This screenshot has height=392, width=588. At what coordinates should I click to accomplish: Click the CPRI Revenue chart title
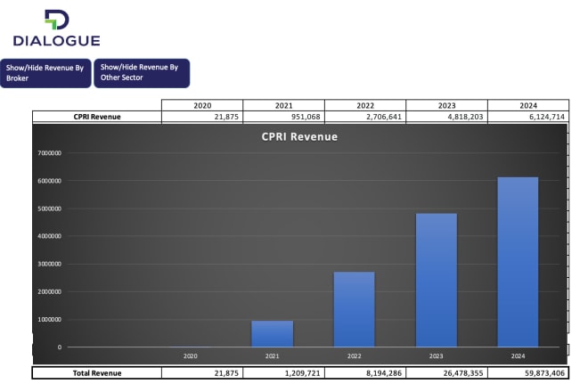point(299,137)
